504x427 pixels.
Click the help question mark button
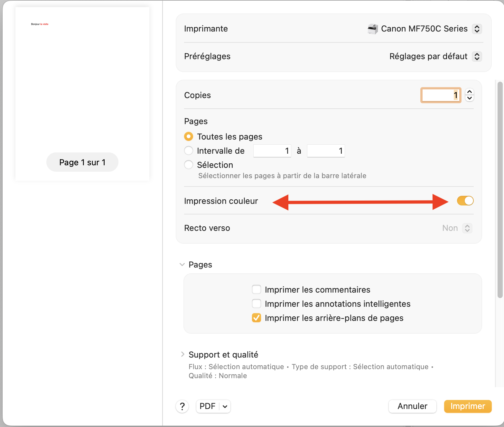coord(182,406)
